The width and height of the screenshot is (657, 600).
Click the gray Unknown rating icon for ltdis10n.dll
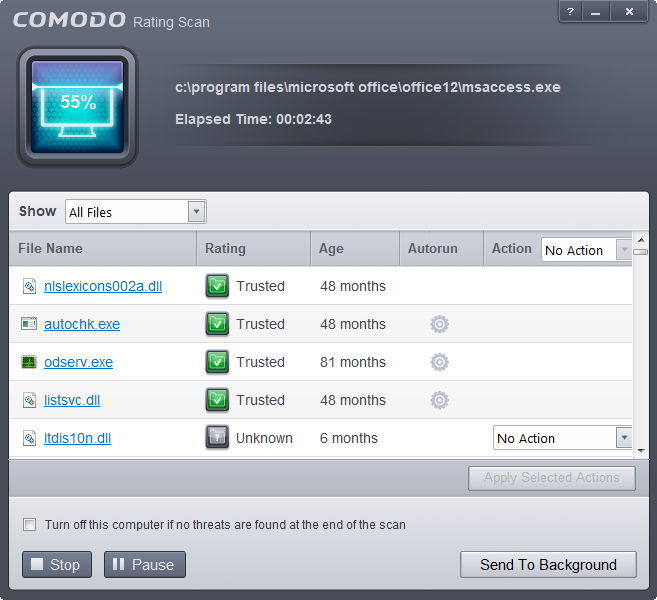[217, 437]
